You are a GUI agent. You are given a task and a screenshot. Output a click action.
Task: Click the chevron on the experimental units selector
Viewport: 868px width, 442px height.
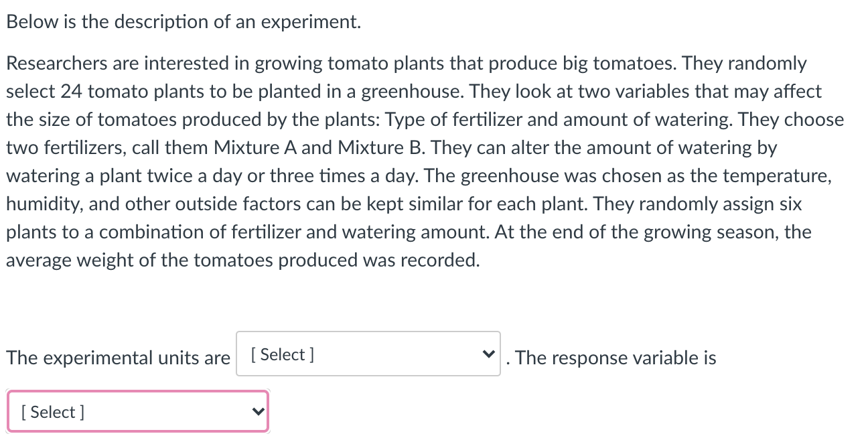488,354
